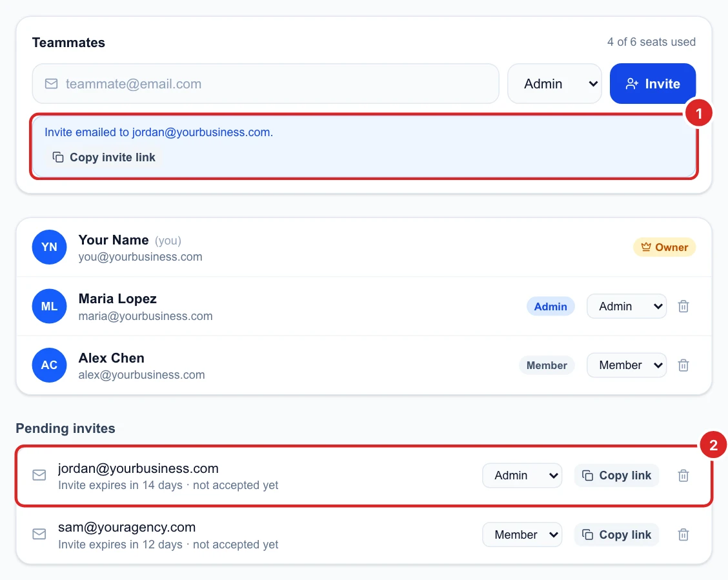Click Alex Chen's AC avatar

click(49, 365)
